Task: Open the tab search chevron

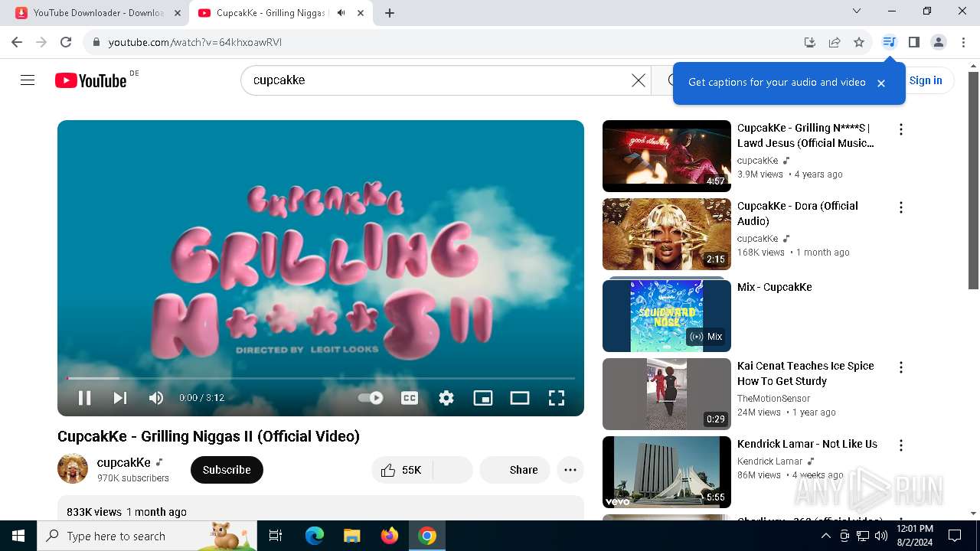Action: point(857,11)
